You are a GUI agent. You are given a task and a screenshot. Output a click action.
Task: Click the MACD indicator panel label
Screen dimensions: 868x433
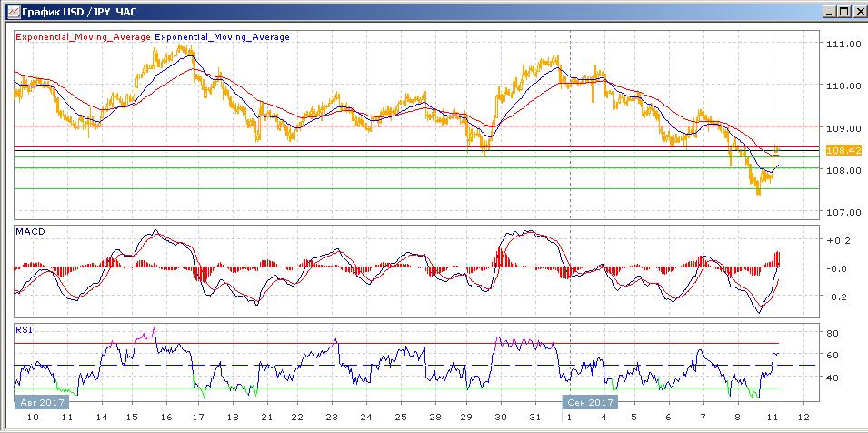pyautogui.click(x=29, y=232)
